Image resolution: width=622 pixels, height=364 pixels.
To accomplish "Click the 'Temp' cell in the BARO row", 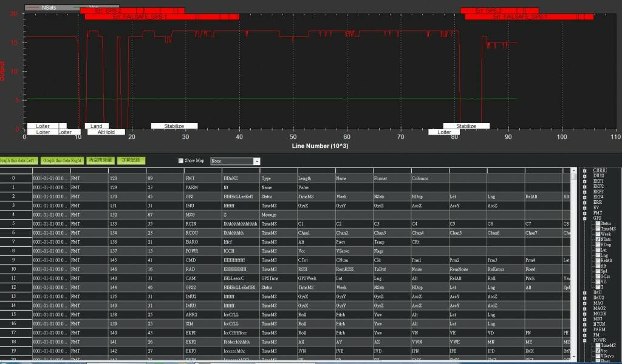I will click(x=392, y=242).
